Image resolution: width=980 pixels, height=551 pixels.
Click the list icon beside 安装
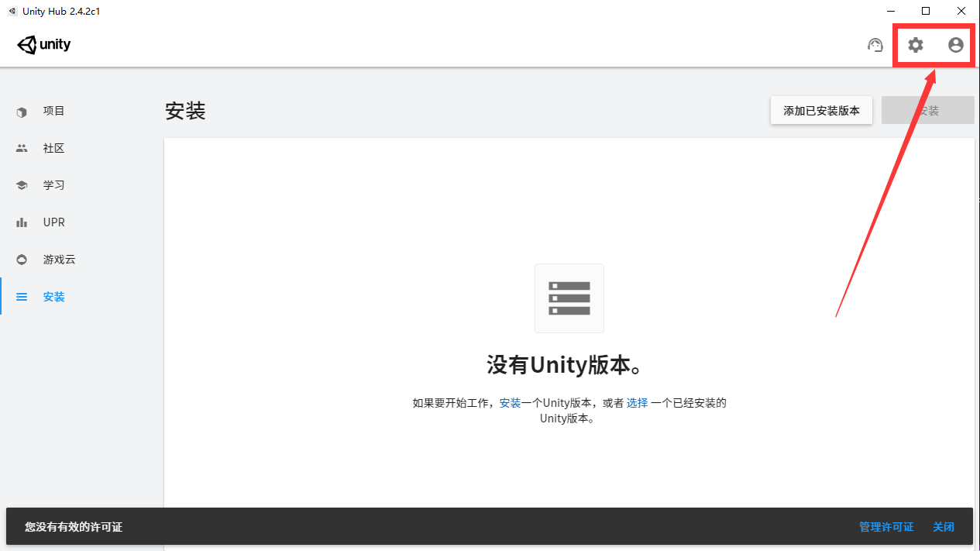click(22, 297)
